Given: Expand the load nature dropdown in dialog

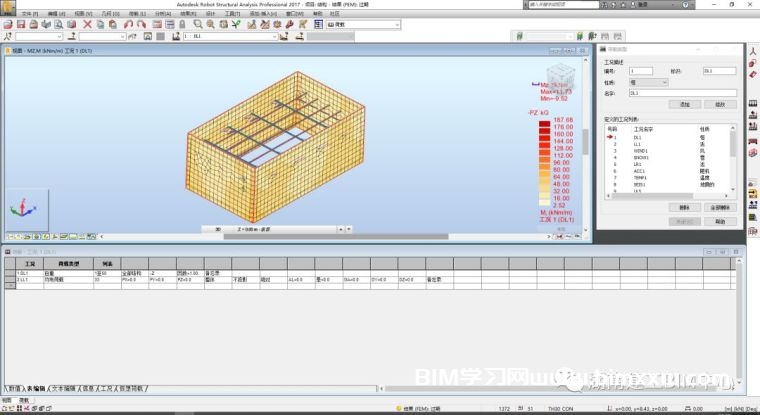Looking at the screenshot, I should (x=663, y=82).
